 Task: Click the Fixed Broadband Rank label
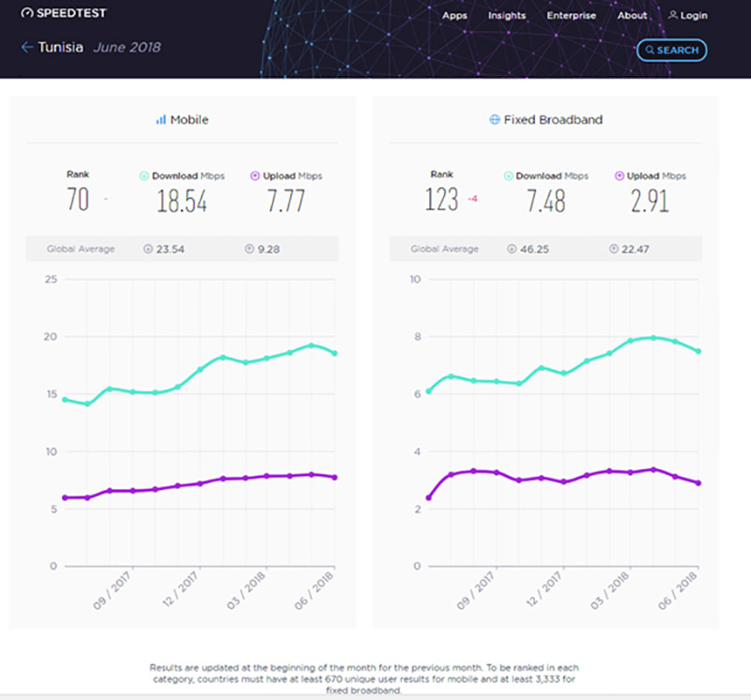point(441,175)
